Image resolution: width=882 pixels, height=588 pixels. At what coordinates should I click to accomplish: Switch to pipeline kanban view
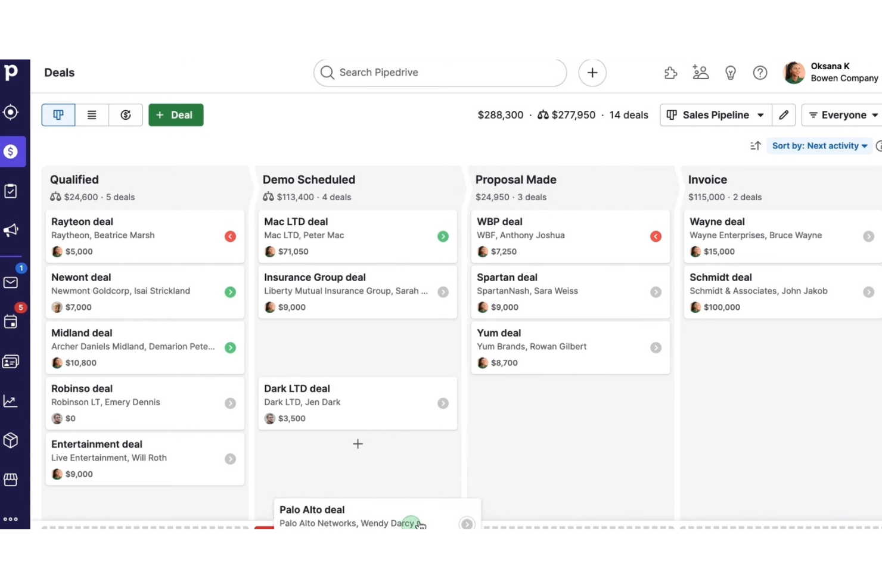(x=58, y=115)
